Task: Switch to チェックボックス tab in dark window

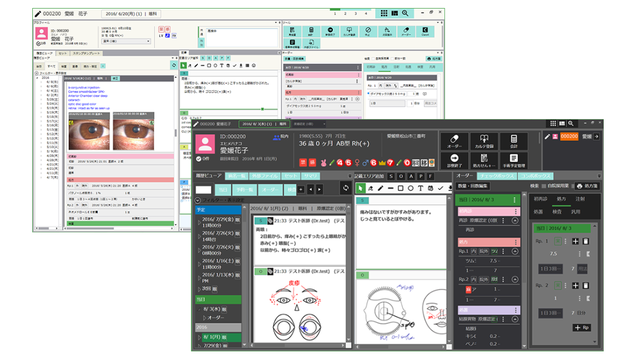Action: point(497,176)
